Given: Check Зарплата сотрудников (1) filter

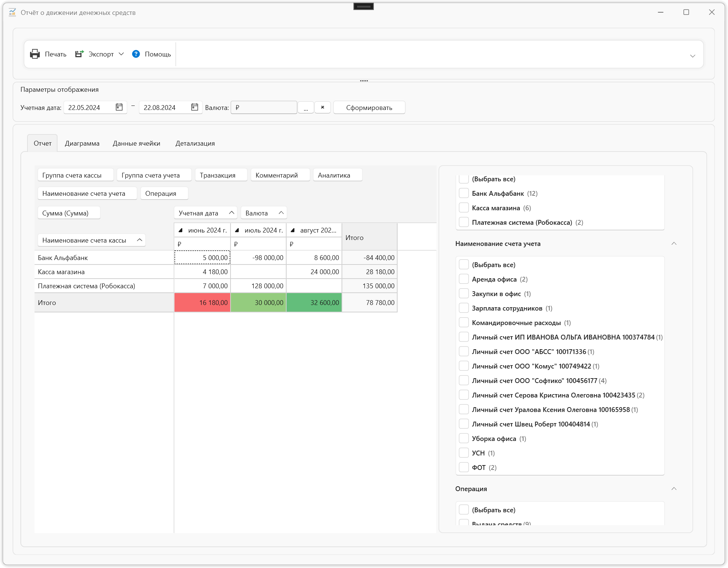Looking at the screenshot, I should [x=464, y=308].
